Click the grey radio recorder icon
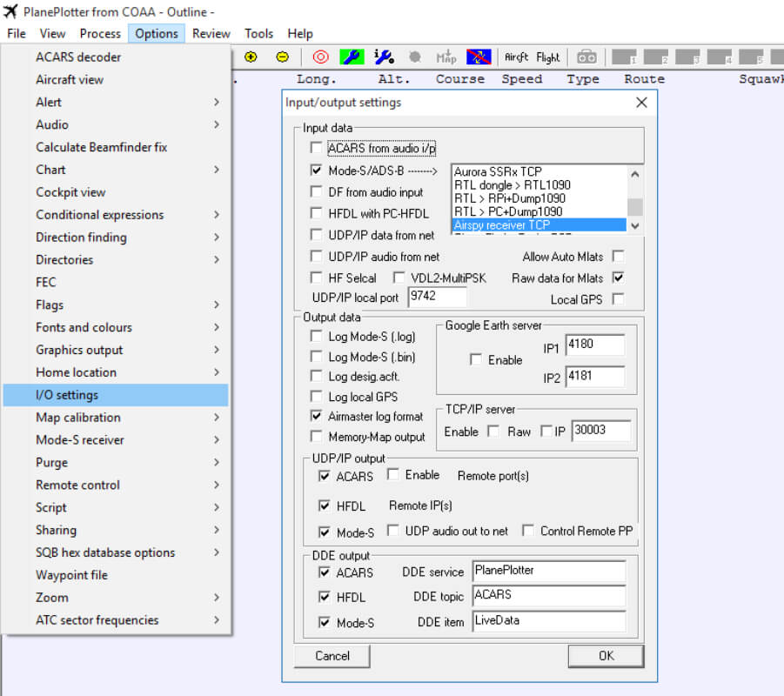The image size is (784, 696). click(x=586, y=57)
